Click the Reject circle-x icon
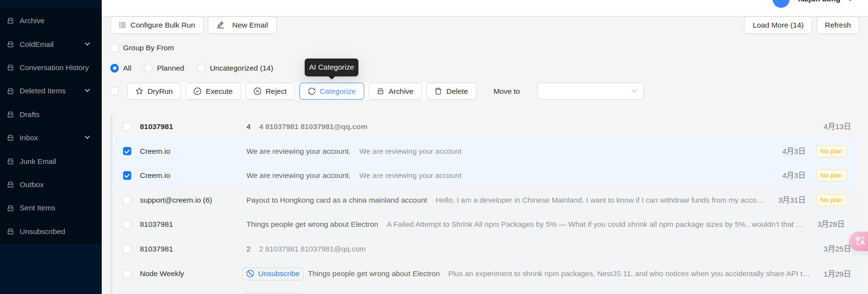The height and width of the screenshot is (294, 868). point(257,91)
